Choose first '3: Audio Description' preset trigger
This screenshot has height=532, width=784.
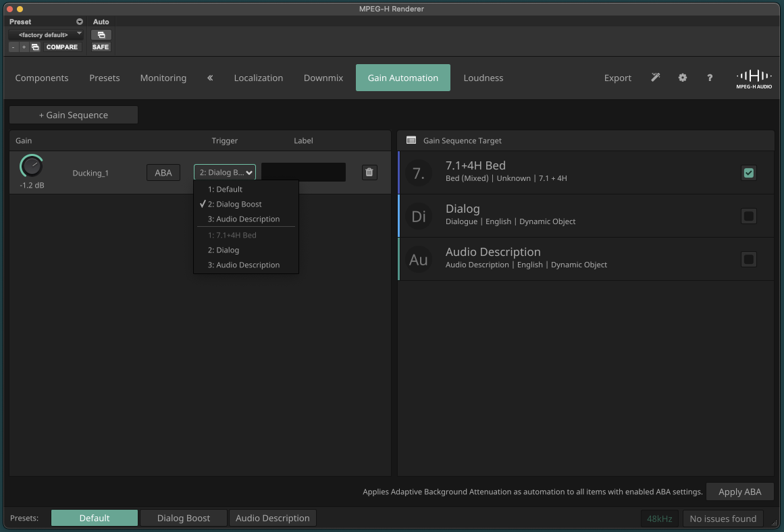tap(246, 219)
